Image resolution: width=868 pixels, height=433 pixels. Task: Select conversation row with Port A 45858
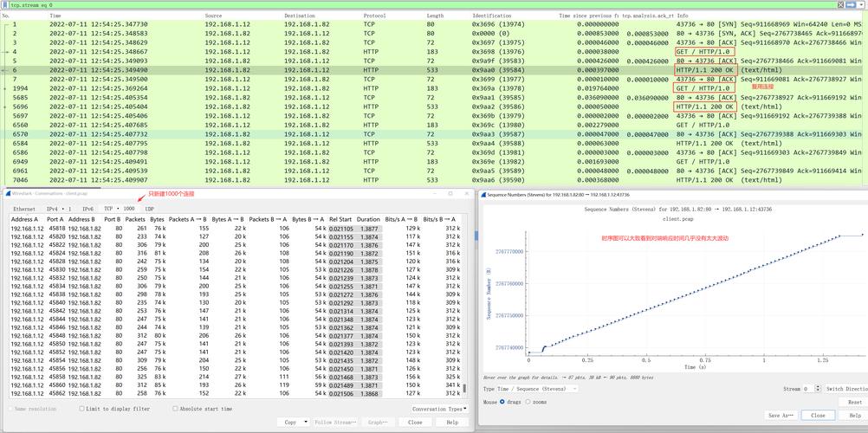[x=236, y=377]
